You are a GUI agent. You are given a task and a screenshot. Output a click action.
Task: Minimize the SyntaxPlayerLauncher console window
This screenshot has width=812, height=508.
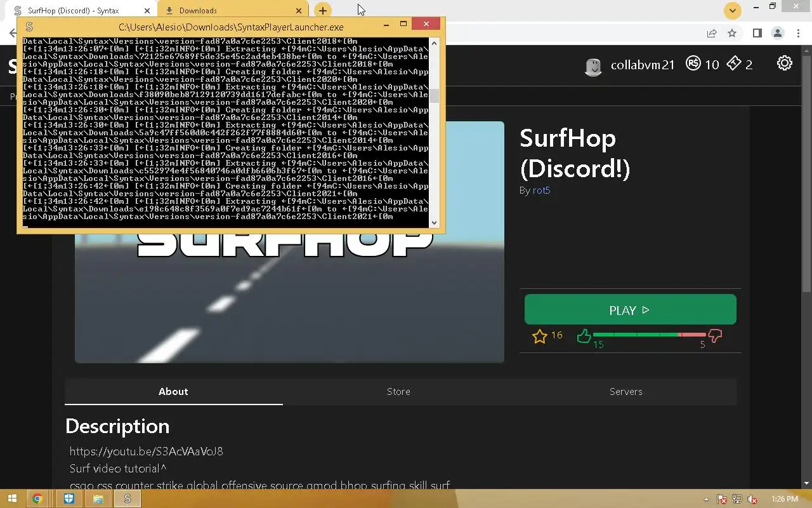pyautogui.click(x=386, y=24)
